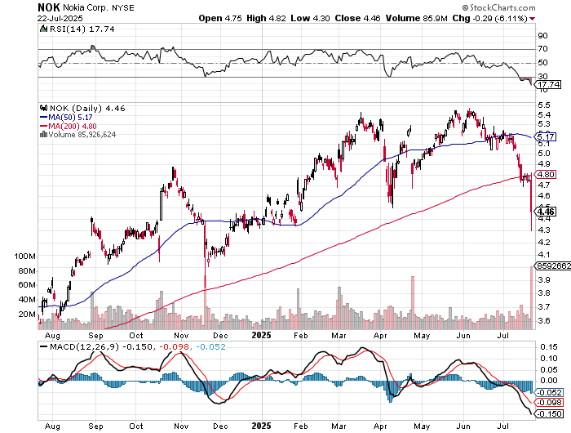The height and width of the screenshot is (433, 571).
Task: Click the Open 4.75 value
Action: 220,18
